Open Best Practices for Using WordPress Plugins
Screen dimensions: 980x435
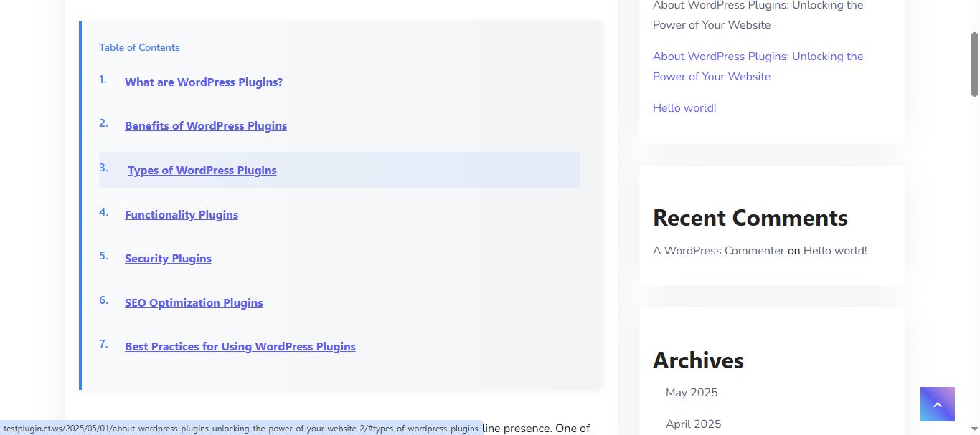click(x=240, y=346)
